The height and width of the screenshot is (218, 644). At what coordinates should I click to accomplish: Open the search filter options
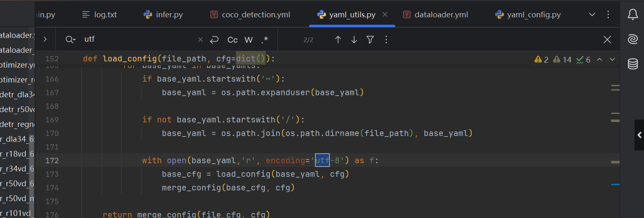tap(370, 40)
